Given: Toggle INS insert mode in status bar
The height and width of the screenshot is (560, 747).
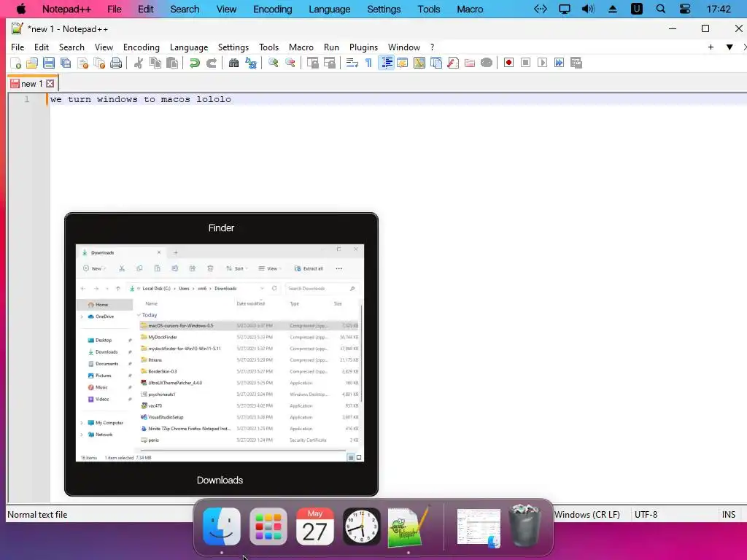Looking at the screenshot, I should point(729,514).
